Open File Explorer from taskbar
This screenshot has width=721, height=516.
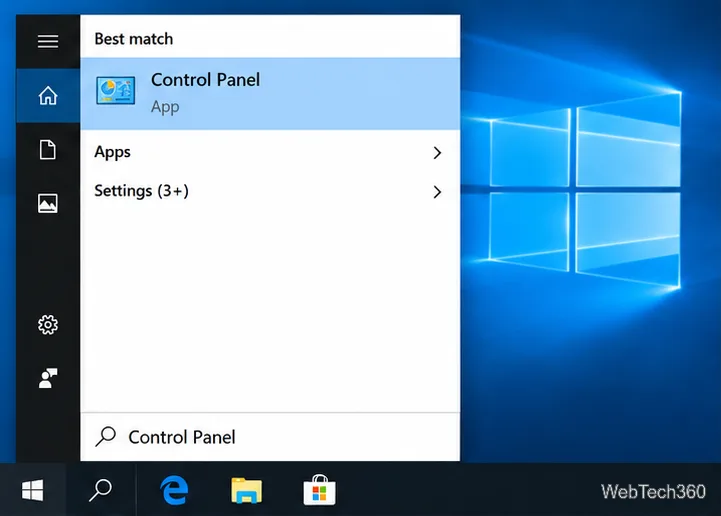click(x=246, y=490)
